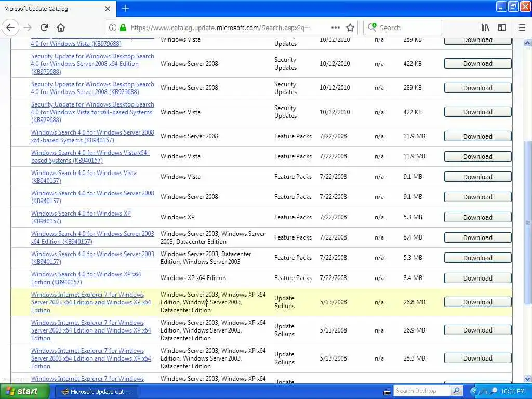
Task: Switch to Microsoft Update Catalog taskbar item
Action: click(96, 392)
